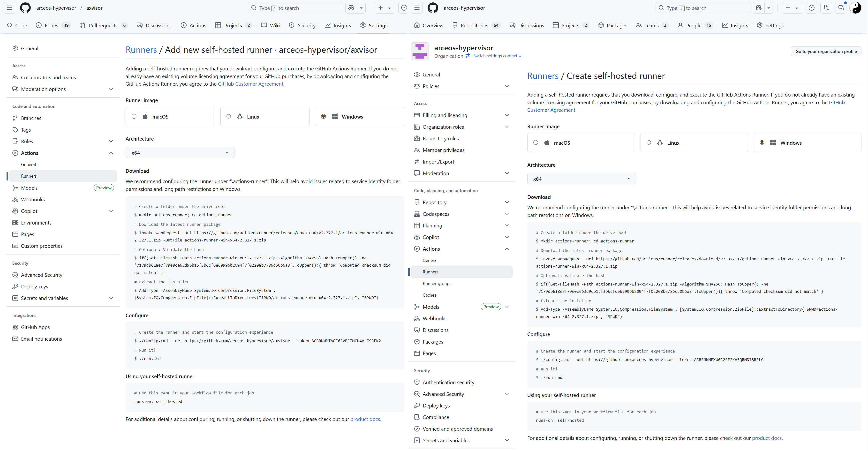868x451 pixels.
Task: Switch to the Pull requests tab
Action: coord(103,26)
